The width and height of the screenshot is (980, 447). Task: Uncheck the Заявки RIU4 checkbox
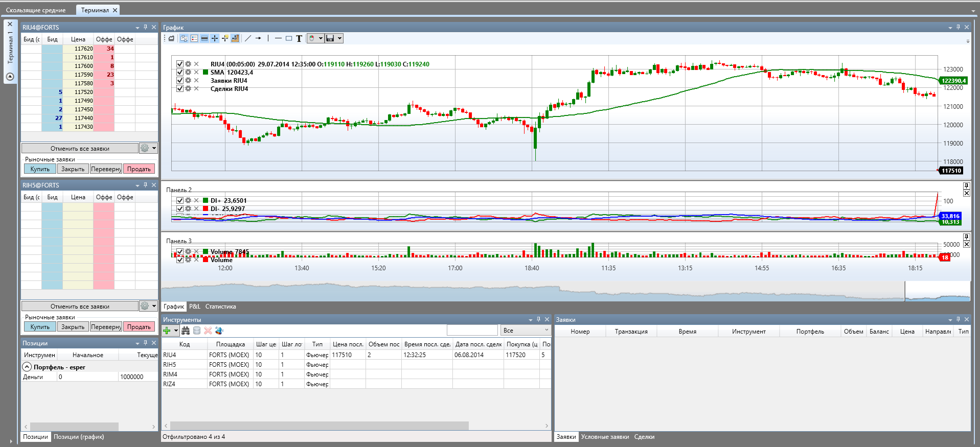[180, 80]
